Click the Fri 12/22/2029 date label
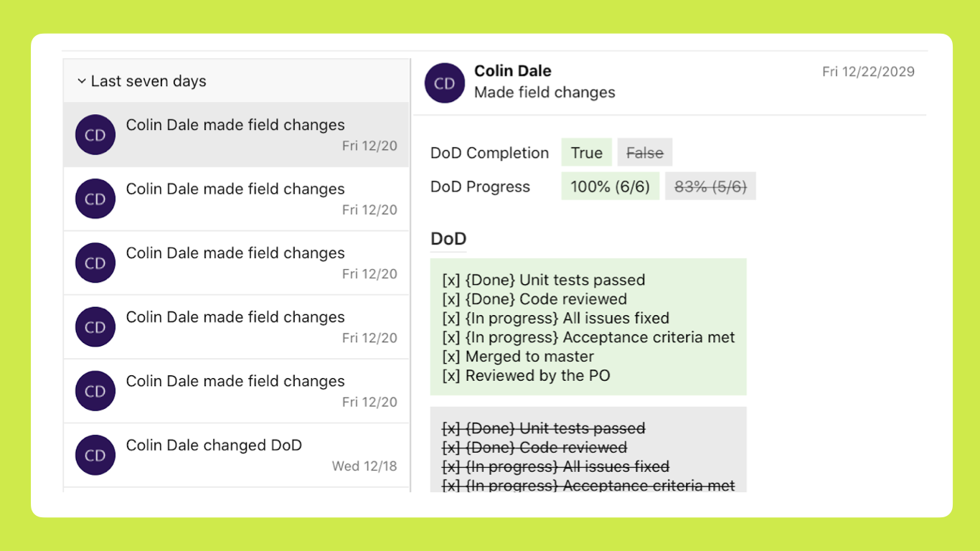Image resolution: width=980 pixels, height=551 pixels. click(868, 71)
